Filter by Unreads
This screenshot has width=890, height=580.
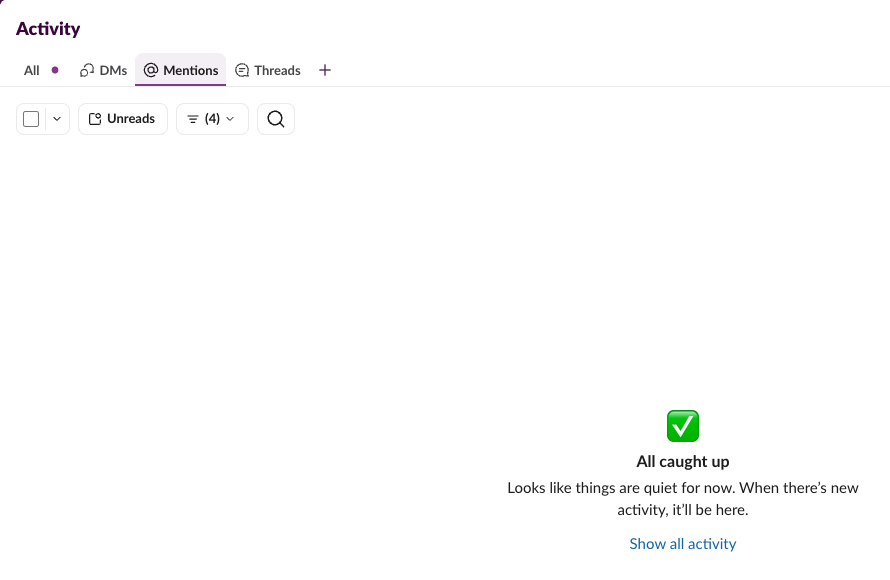(x=123, y=119)
